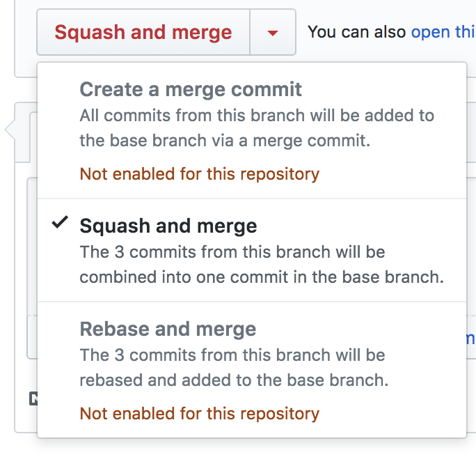476x457 pixels.
Task: Click 'Not enabled for this repository' under Create a merge commit
Action: coord(200,174)
